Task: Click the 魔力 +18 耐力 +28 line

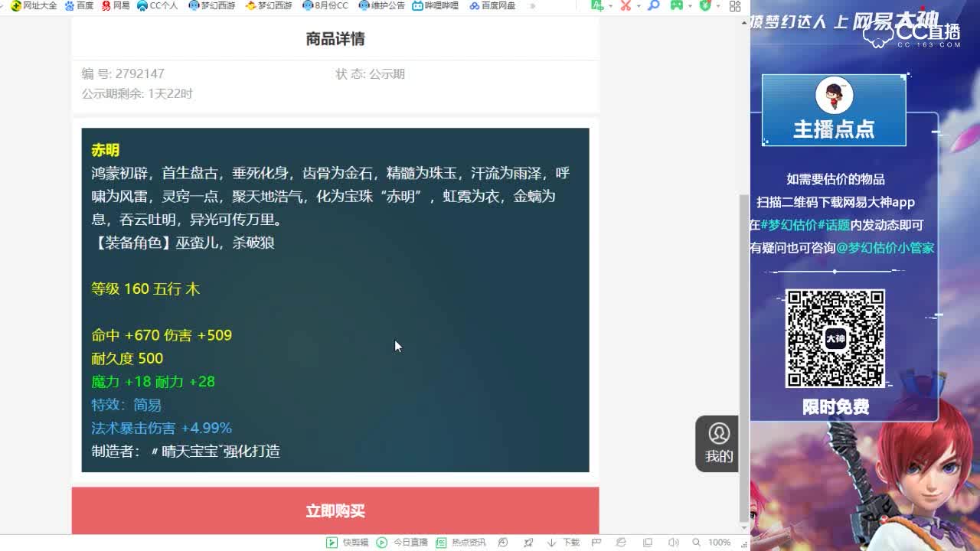Action: (153, 381)
